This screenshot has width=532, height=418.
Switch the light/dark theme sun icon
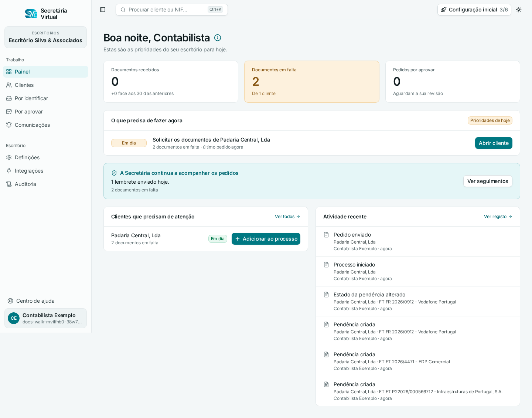[x=519, y=10]
